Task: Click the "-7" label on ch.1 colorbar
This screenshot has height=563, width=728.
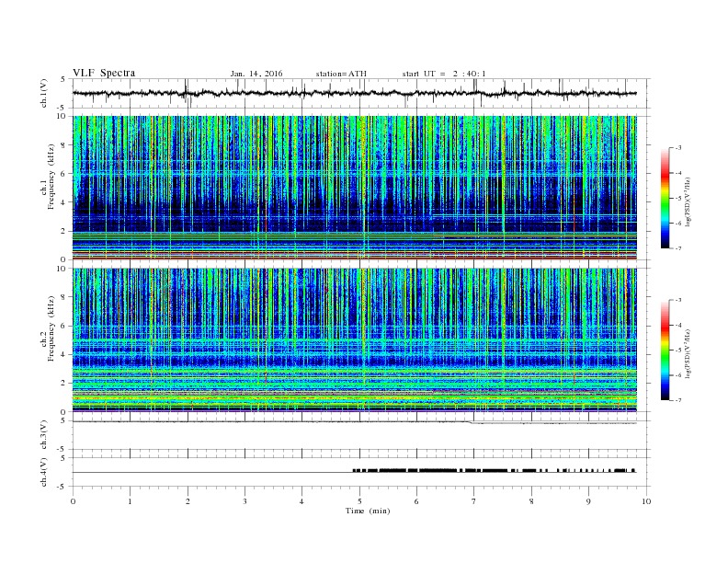Action: (x=677, y=248)
